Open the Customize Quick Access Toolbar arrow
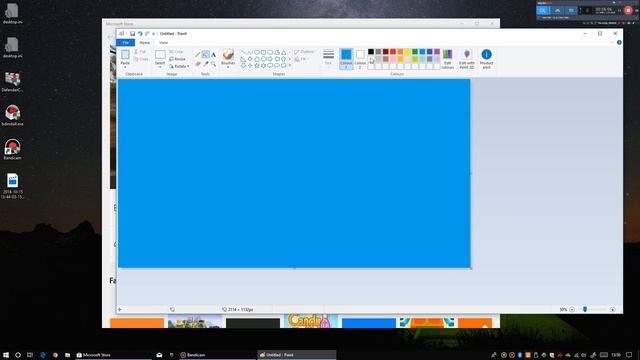The width and height of the screenshot is (640, 360). (153, 34)
